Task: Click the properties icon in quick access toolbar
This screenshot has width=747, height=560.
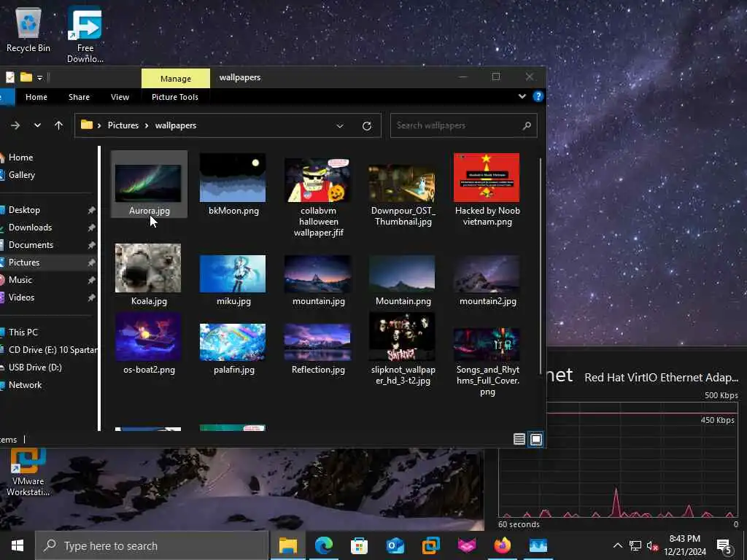Action: (x=10, y=77)
